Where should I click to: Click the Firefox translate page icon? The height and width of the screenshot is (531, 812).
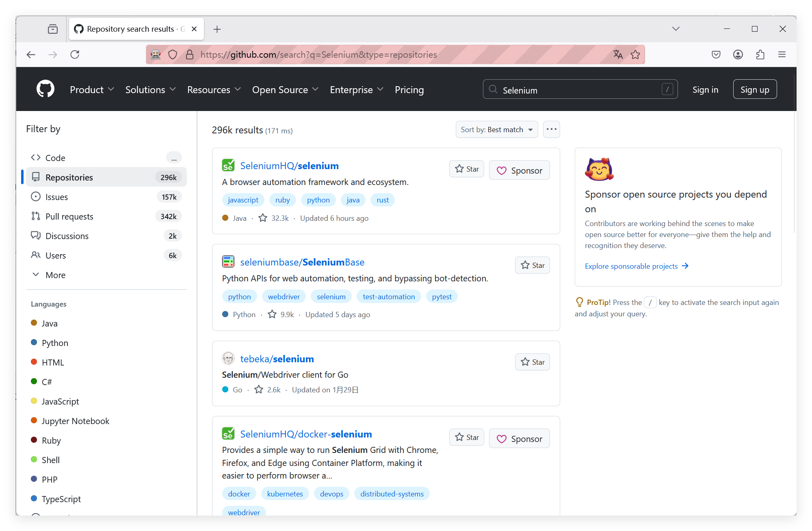click(618, 54)
